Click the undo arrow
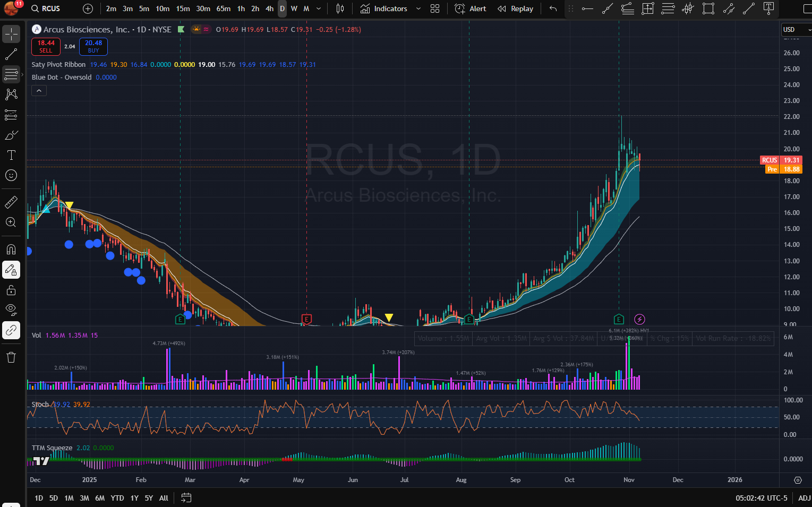Image resolution: width=812 pixels, height=507 pixels. click(553, 8)
